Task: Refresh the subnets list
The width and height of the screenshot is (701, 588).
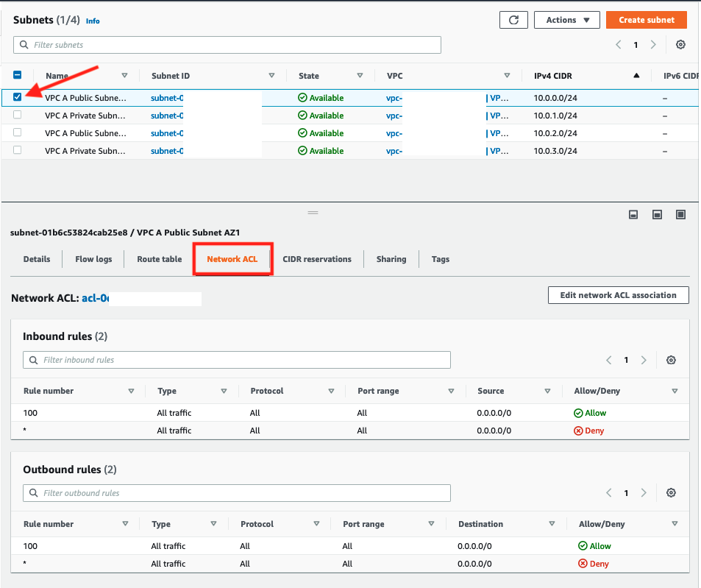Action: click(x=513, y=20)
